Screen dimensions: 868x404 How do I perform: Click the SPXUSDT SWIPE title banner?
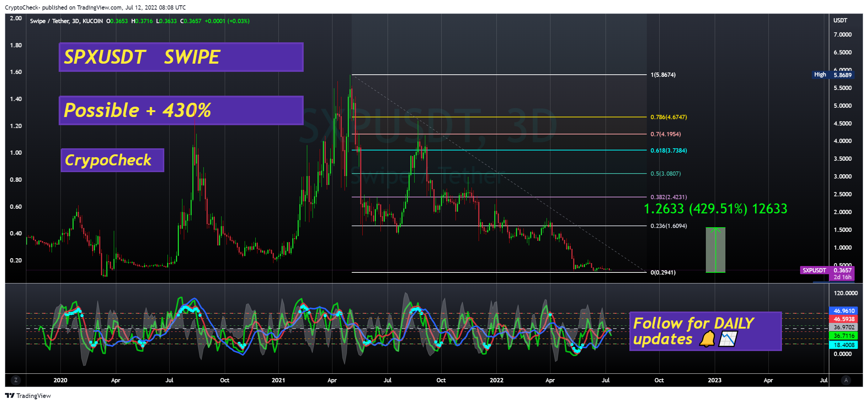pos(181,57)
